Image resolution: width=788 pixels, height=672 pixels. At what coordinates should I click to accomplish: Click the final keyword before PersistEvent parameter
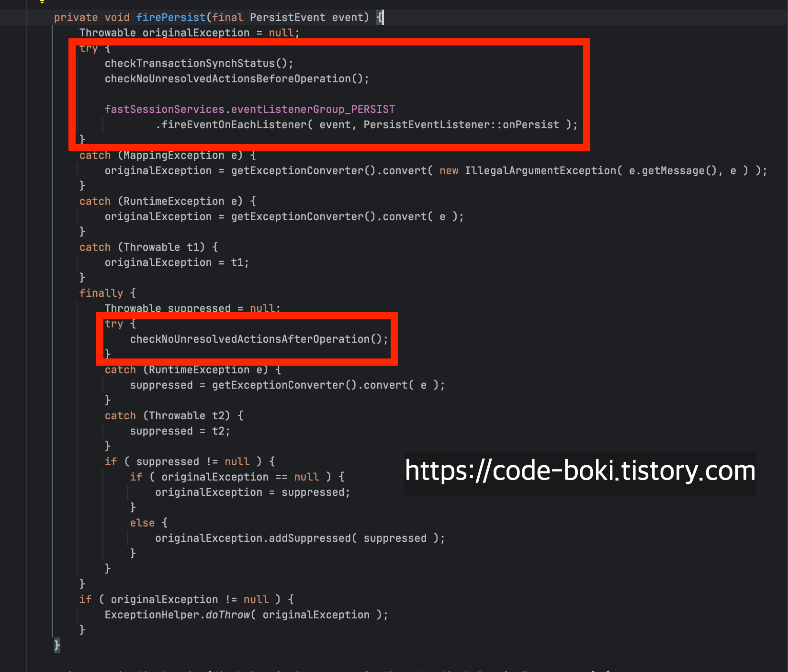coord(227,17)
